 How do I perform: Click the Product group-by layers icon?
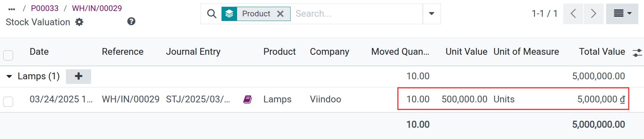click(229, 14)
